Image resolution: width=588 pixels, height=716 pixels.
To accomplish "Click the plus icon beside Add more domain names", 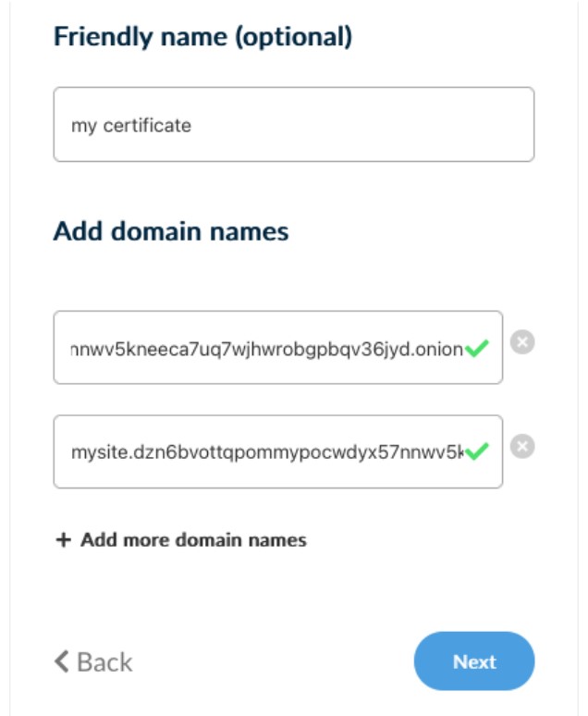I will pos(63,540).
